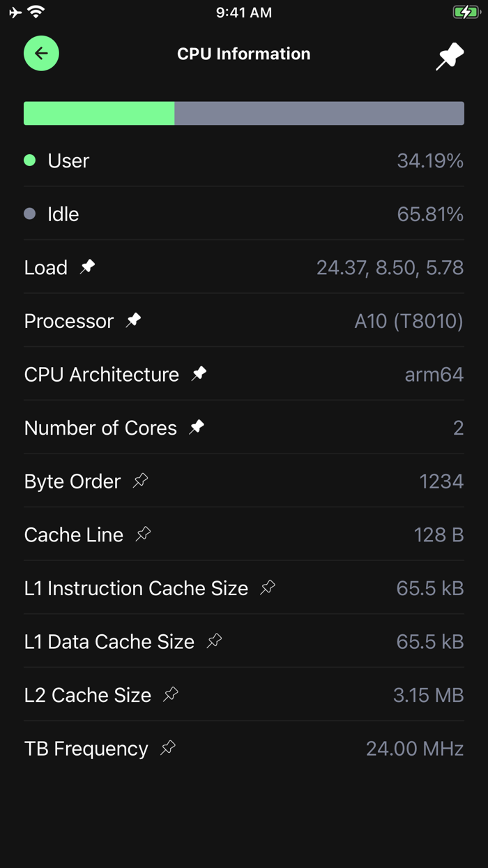
Task: Tap the CPU Information title
Action: click(244, 54)
